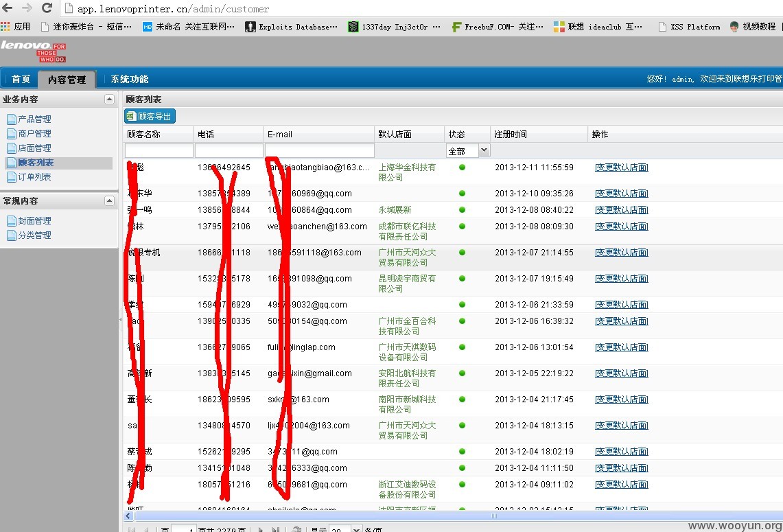Open the 应用 apps bookmark icon
The height and width of the screenshot is (532, 783).
(16, 27)
